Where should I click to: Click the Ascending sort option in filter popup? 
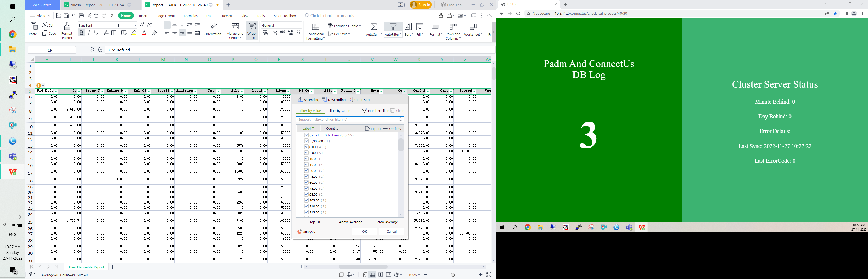coord(308,100)
